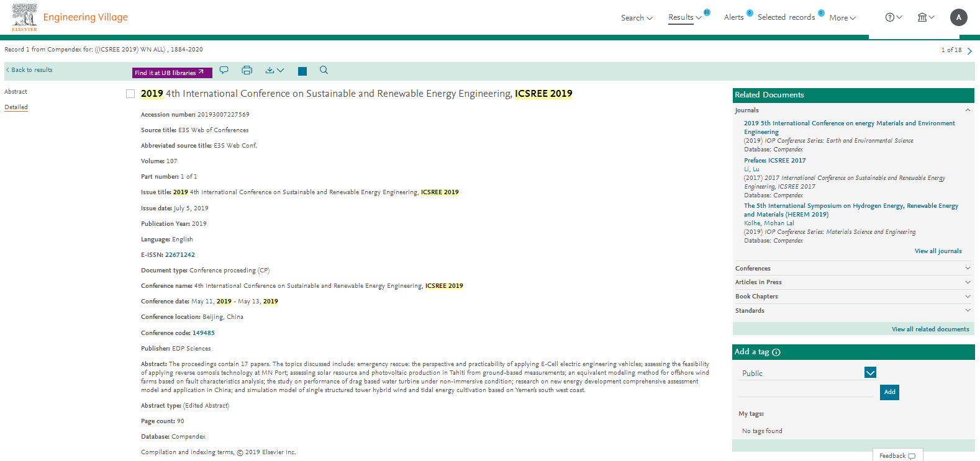Image resolution: width=980 pixels, height=461 pixels.
Task: Click the text 'Issue date: July 5, 2019'
Action: (175, 208)
